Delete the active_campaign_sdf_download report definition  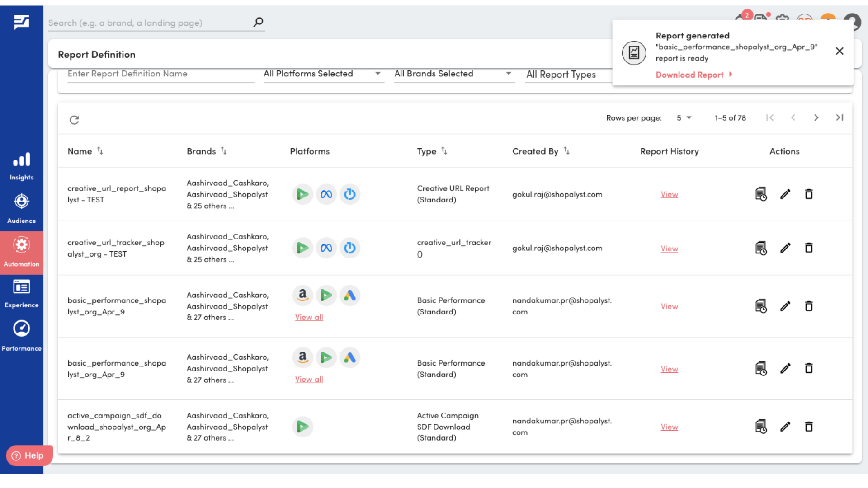pos(809,427)
